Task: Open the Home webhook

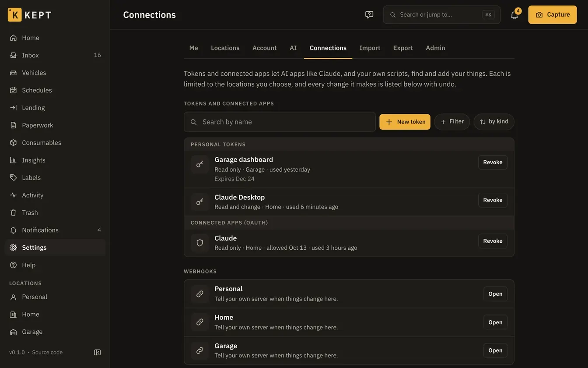Action: tap(495, 322)
